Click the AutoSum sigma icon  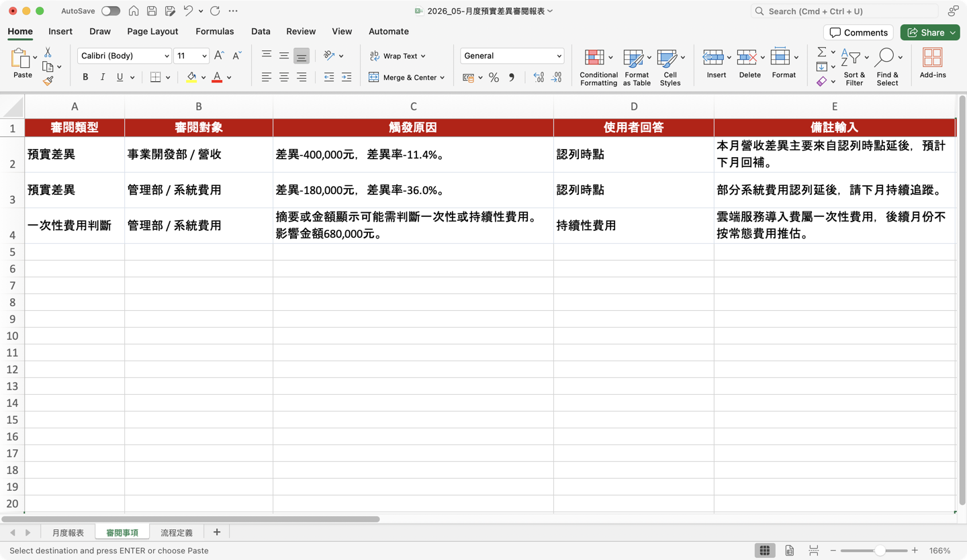tap(822, 52)
